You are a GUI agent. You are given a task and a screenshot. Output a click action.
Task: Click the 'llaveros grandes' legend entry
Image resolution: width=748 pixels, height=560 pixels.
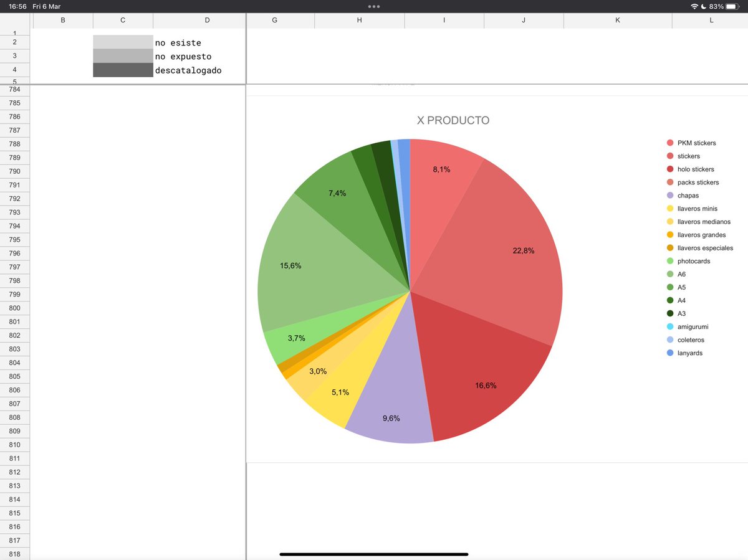coord(696,235)
